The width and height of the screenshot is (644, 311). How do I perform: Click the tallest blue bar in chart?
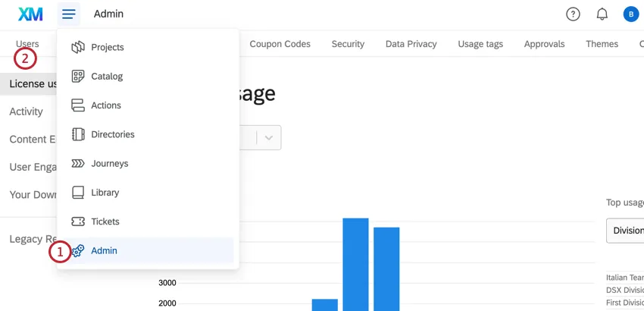pyautogui.click(x=355, y=265)
